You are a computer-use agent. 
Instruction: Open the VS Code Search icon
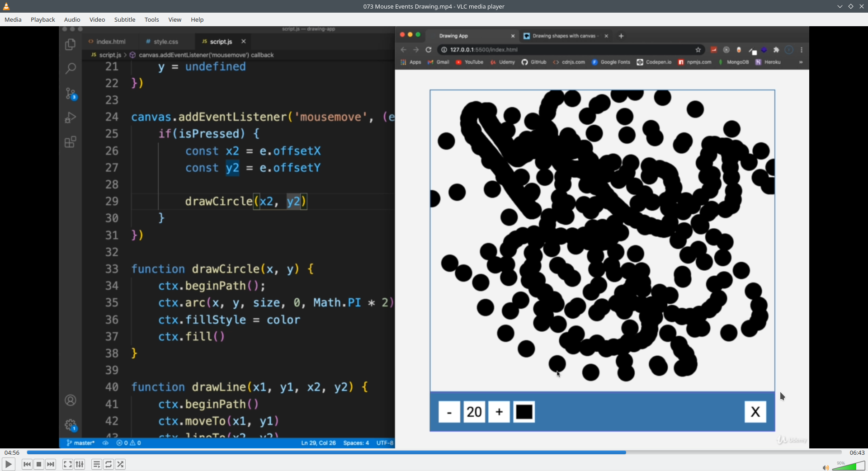click(x=70, y=69)
